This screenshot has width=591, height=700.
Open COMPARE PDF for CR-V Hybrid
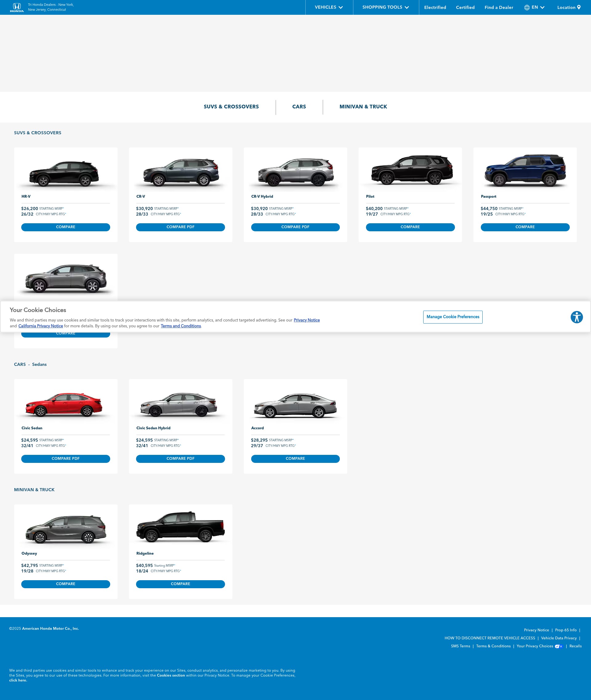(x=295, y=227)
